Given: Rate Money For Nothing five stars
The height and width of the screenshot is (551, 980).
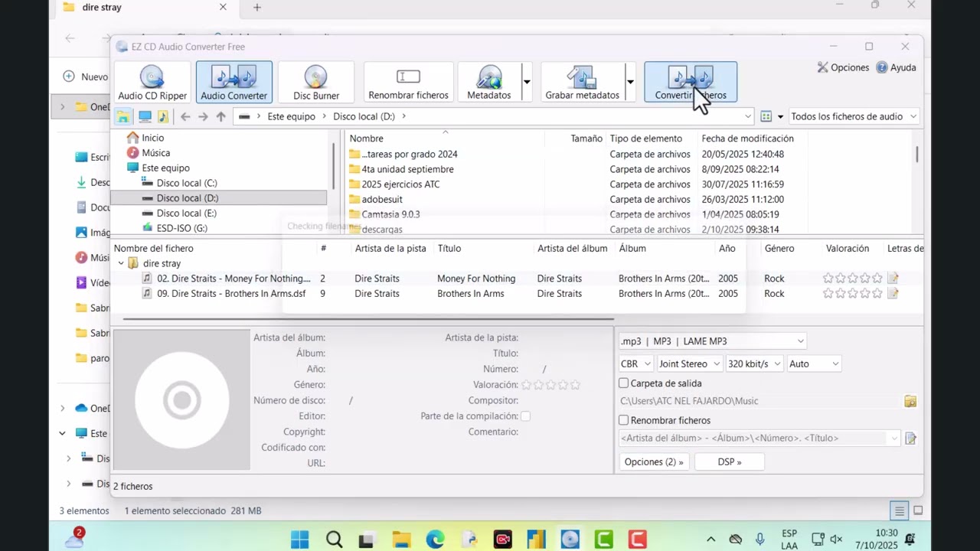Looking at the screenshot, I should [877, 279].
